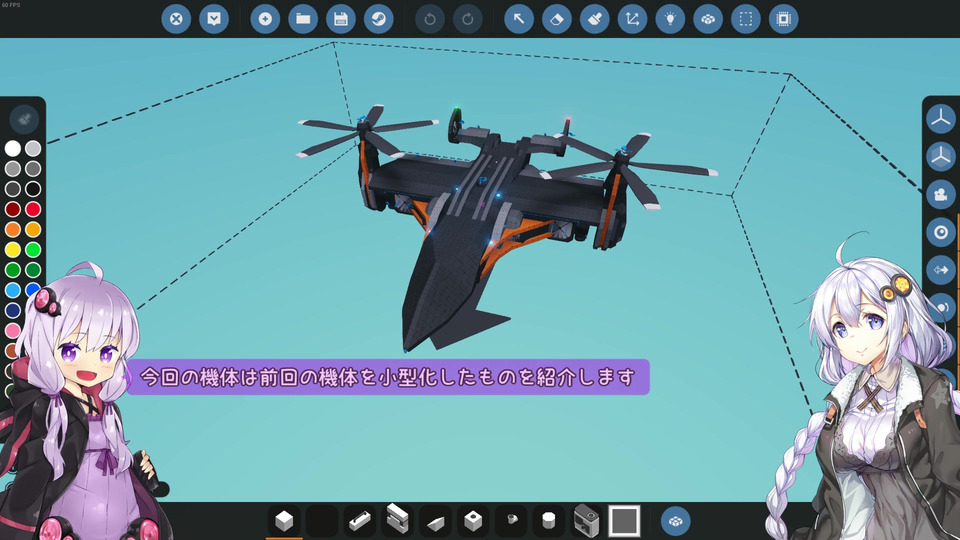Toggle the mirror arrows icon on right panel

point(940,270)
